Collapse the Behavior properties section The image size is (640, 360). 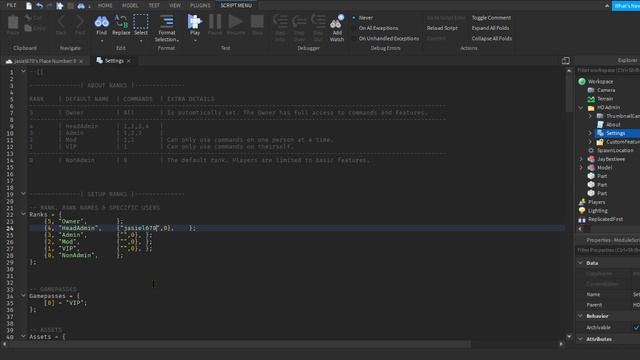pyautogui.click(x=580, y=316)
